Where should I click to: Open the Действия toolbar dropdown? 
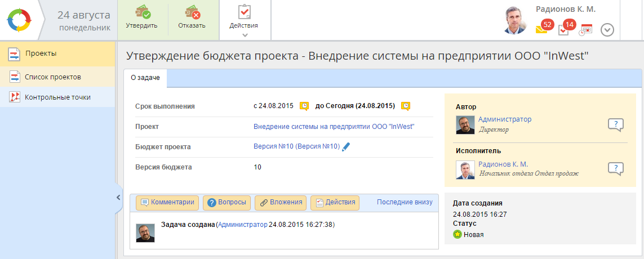pyautogui.click(x=244, y=20)
